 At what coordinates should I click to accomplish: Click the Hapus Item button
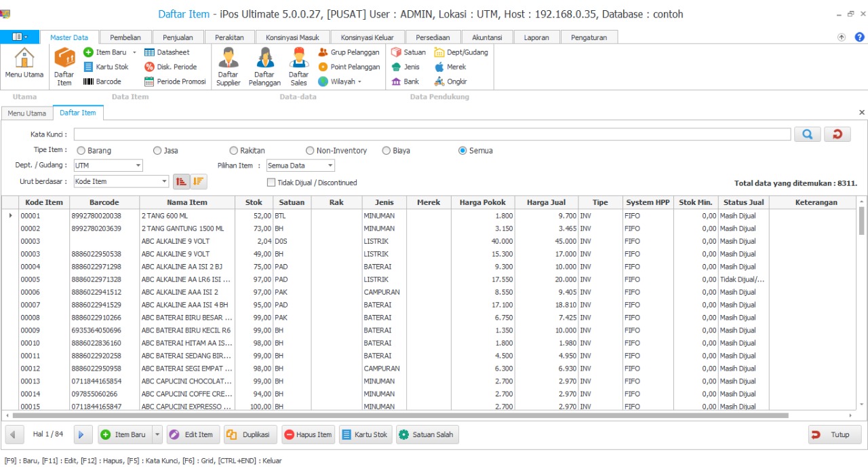coord(309,434)
